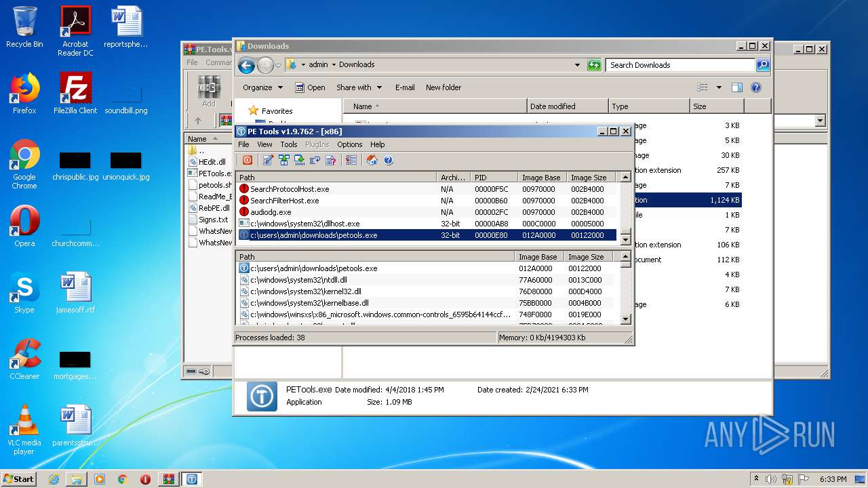The image size is (868, 488).
Task: Open the Options menu in PE Tools
Action: click(x=349, y=144)
